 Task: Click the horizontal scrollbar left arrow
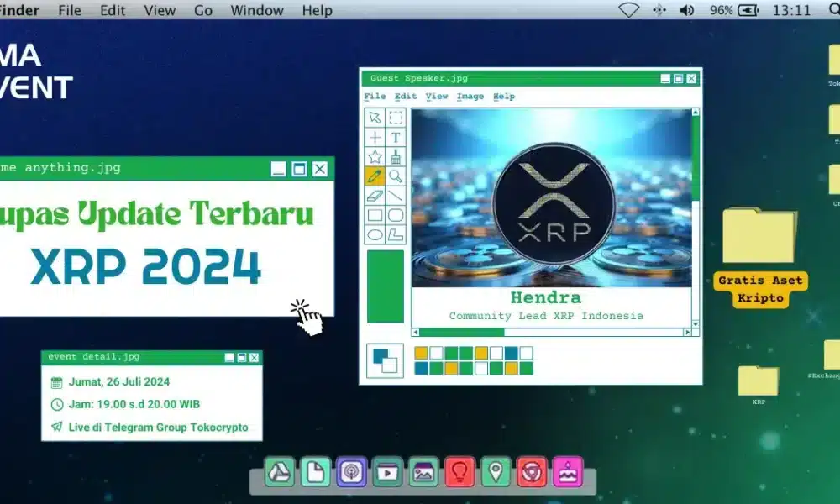[x=415, y=332]
